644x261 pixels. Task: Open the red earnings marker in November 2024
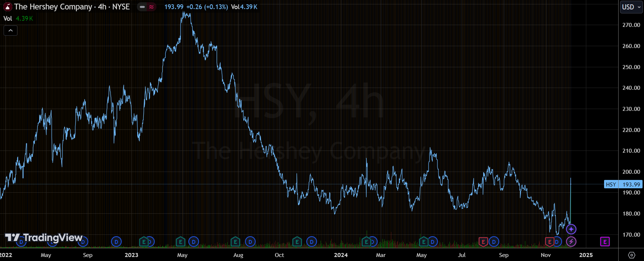550,241
